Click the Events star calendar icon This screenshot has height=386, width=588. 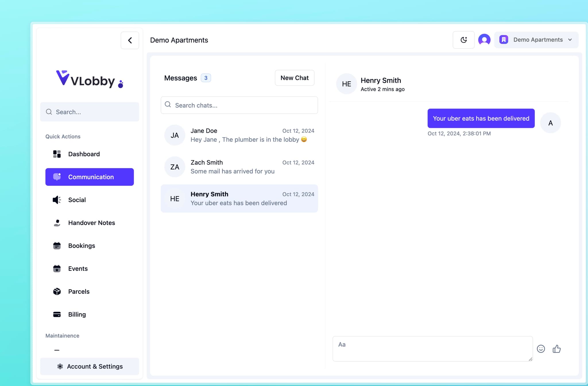pos(57,268)
